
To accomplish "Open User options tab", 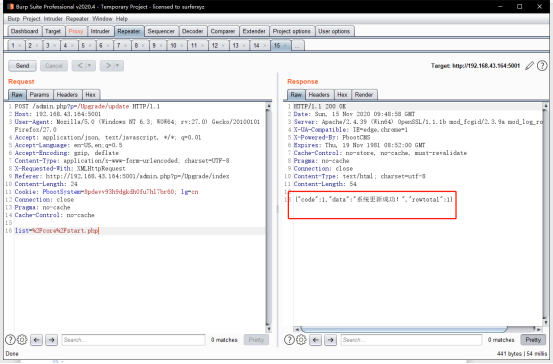I will [334, 31].
